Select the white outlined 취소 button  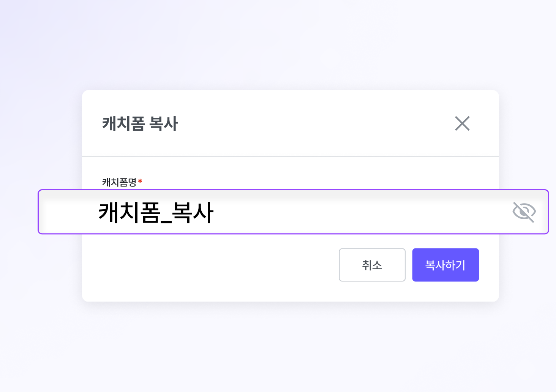coord(372,265)
